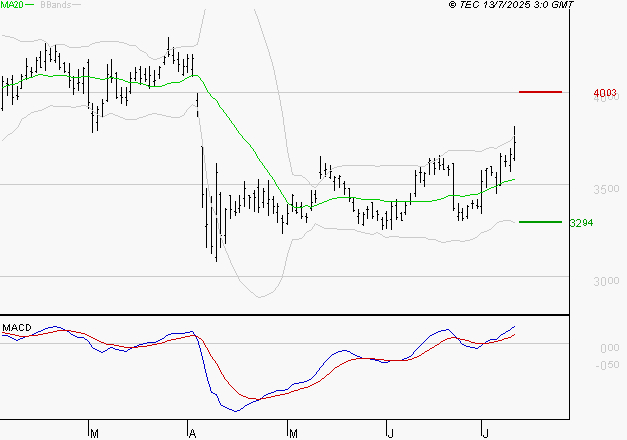Click the 3500 price axis label

click(606, 189)
